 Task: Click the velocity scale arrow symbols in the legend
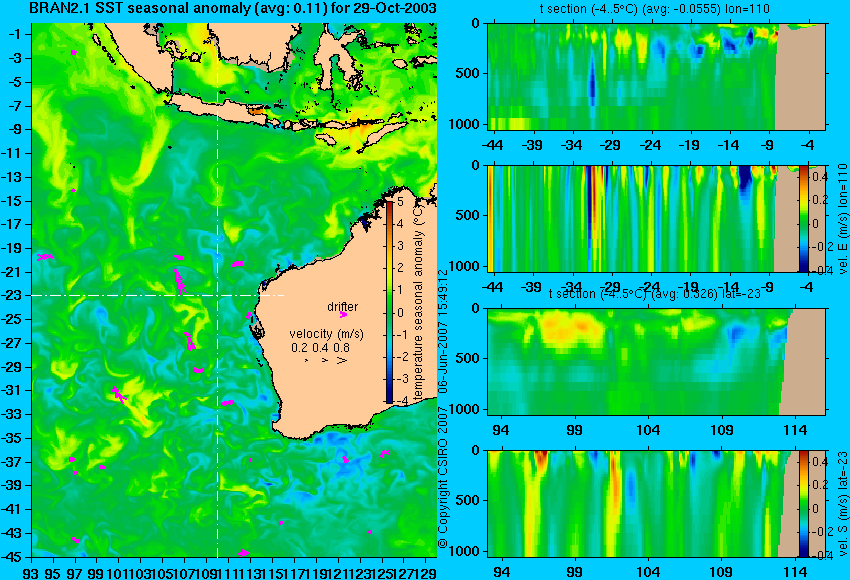[x=326, y=360]
